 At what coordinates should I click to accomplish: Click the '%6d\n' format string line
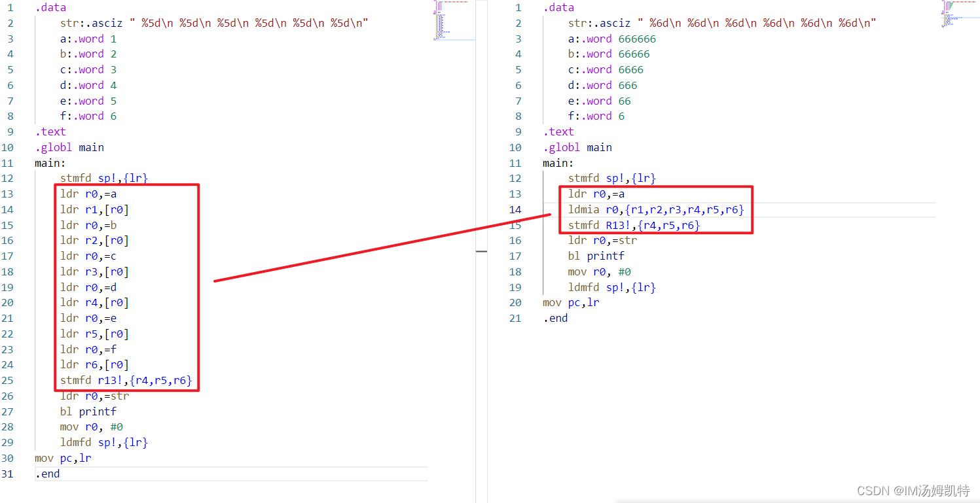pyautogui.click(x=722, y=23)
